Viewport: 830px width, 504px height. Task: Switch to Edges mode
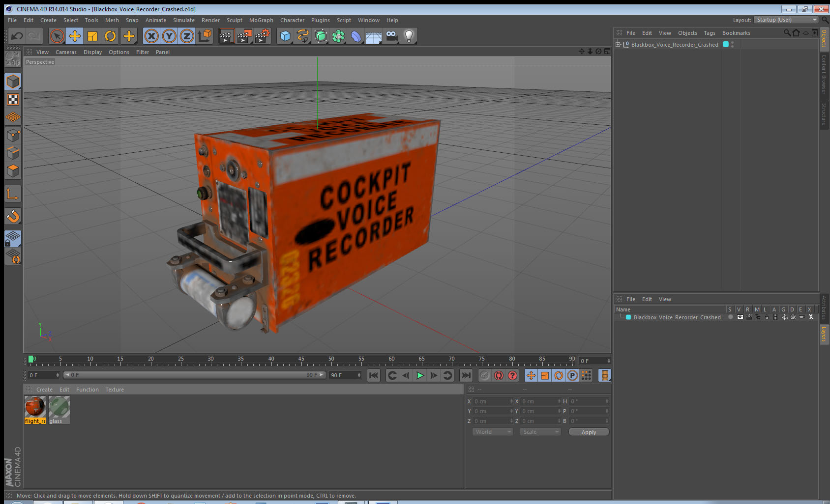pyautogui.click(x=13, y=153)
